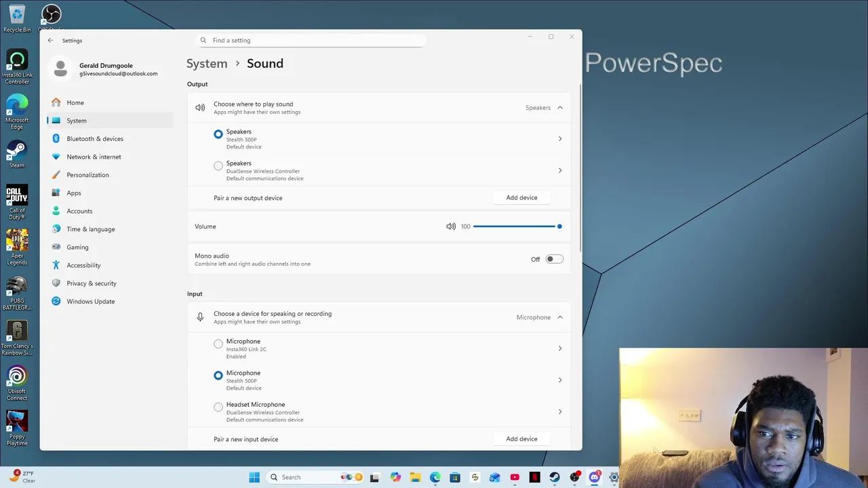868x488 pixels.
Task: Open OBS Studio desktop shortcut
Action: [x=52, y=18]
